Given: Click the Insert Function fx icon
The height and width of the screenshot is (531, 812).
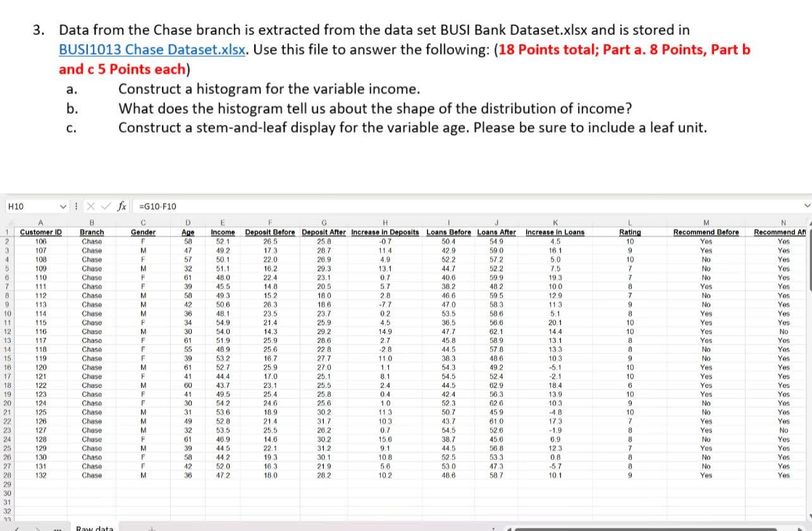Looking at the screenshot, I should pyautogui.click(x=123, y=207).
